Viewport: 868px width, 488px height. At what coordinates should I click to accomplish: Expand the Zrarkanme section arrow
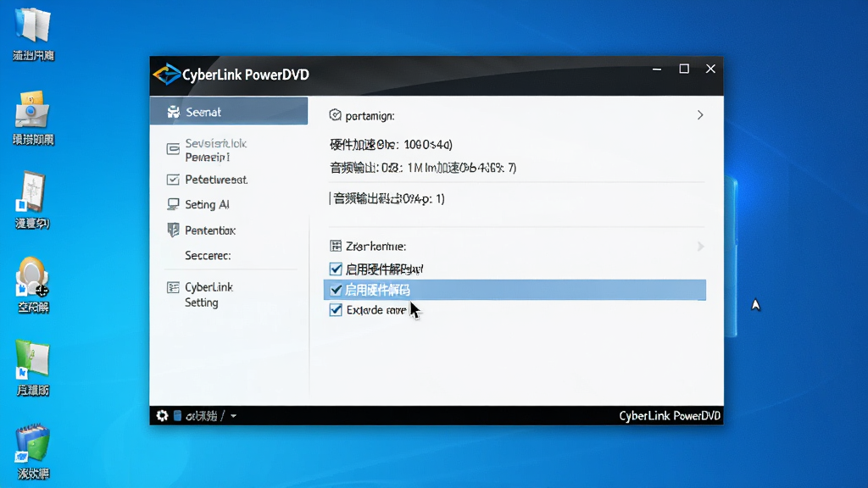pos(700,247)
